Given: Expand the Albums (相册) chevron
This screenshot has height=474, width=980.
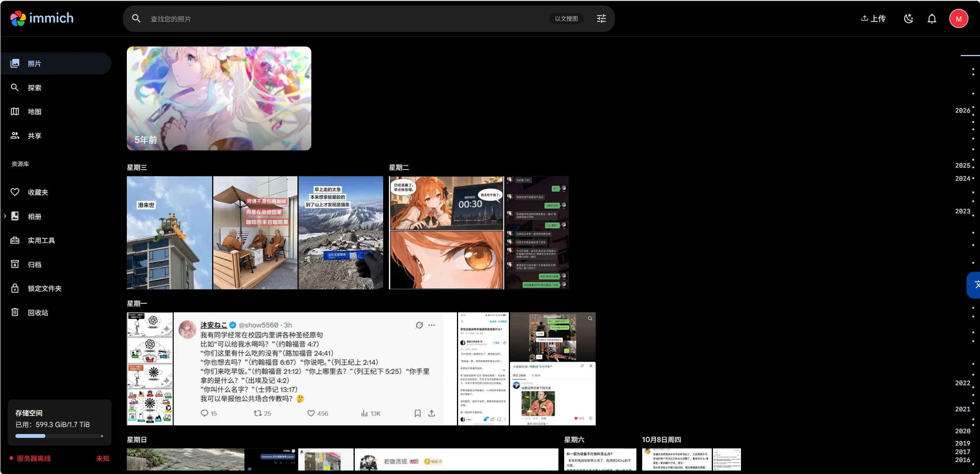Looking at the screenshot, I should click(x=5, y=216).
